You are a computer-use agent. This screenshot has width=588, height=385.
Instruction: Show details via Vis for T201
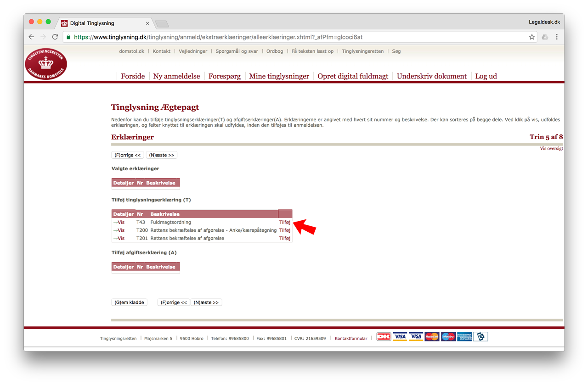pos(119,238)
